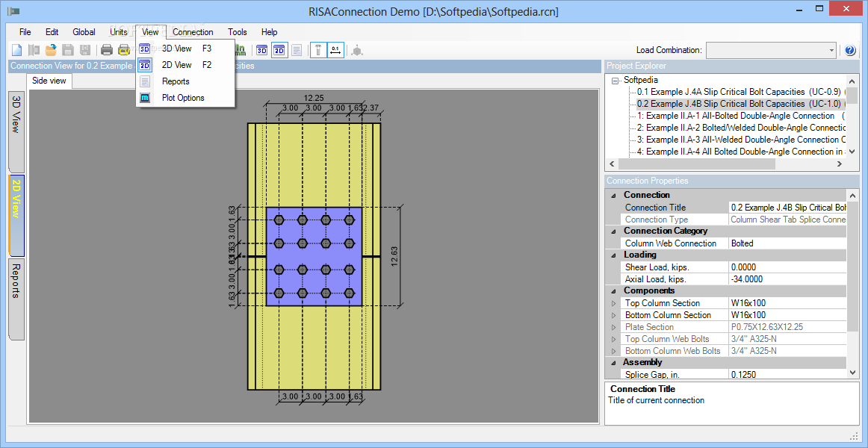Click the first floppy disk save icon

pos(68,50)
